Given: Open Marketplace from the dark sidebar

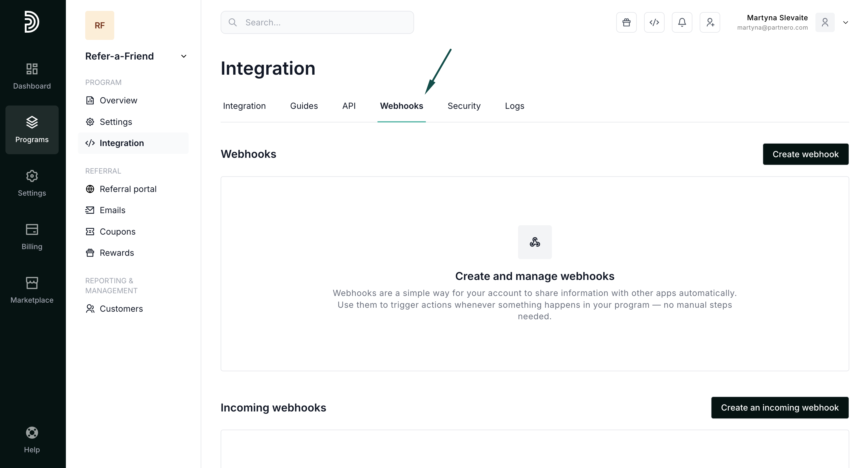Looking at the screenshot, I should pyautogui.click(x=32, y=290).
